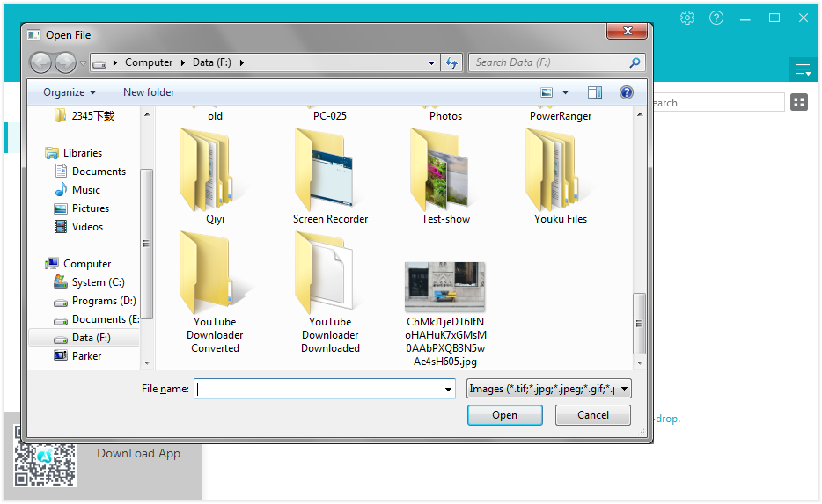Screen dimensions: 822x504
Task: Open hamburger menu in main app window
Action: (x=804, y=69)
